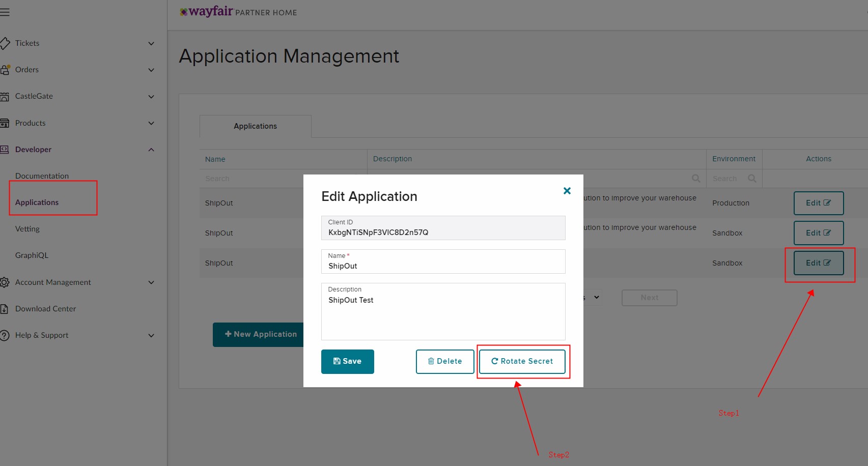Open the hamburger menu icon
The image size is (868, 466).
pos(5,12)
